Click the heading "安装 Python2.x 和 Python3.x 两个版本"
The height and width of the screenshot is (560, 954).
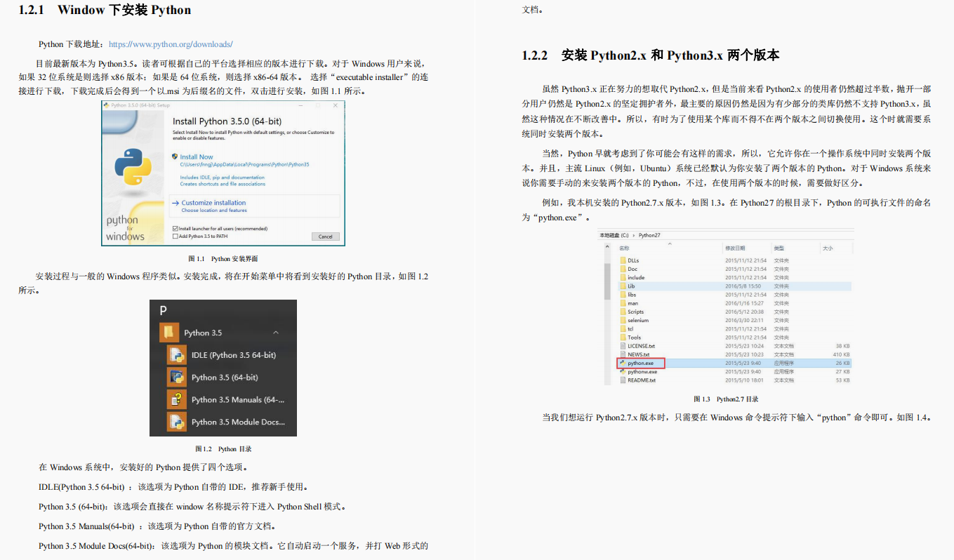click(670, 55)
